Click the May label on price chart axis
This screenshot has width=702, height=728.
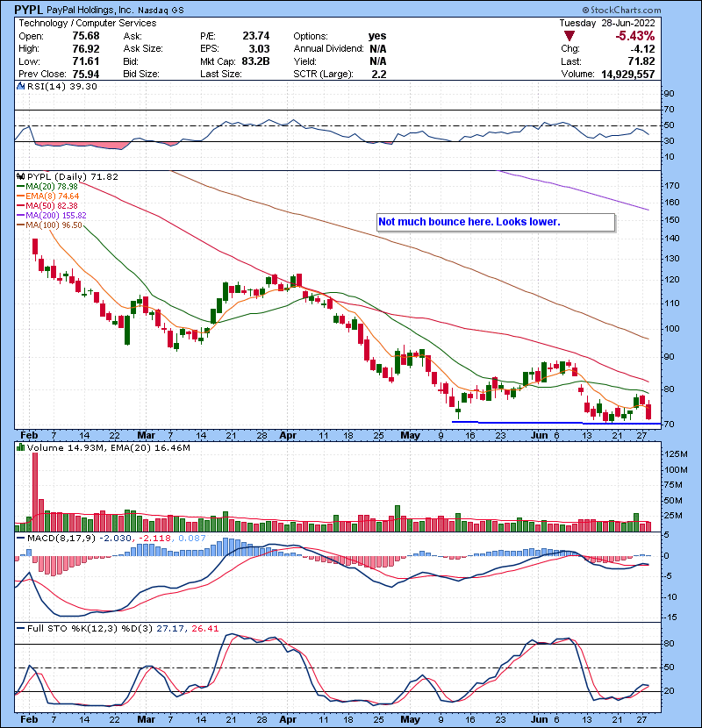411,436
